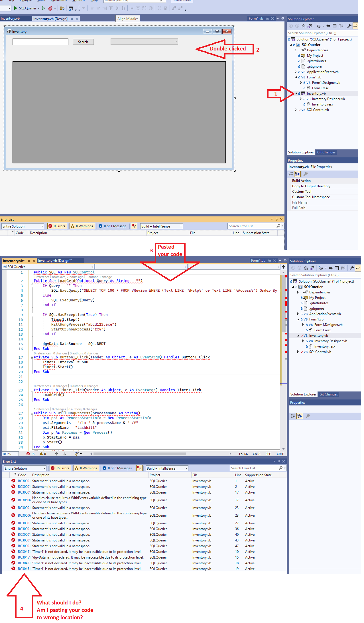Viewport: 364px width, 623px height.
Task: Click Alphabetical sort icon in Inventory.vb File Properties
Action: (297, 174)
